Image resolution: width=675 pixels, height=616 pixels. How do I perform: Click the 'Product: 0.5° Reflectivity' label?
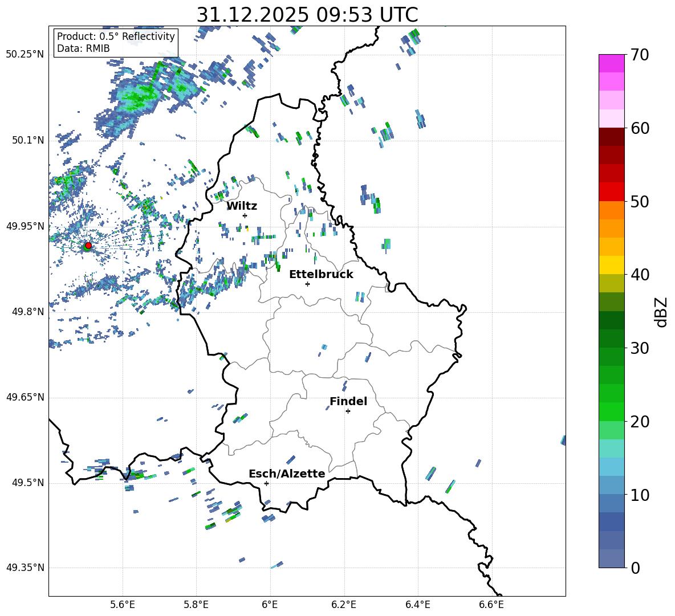pos(116,36)
